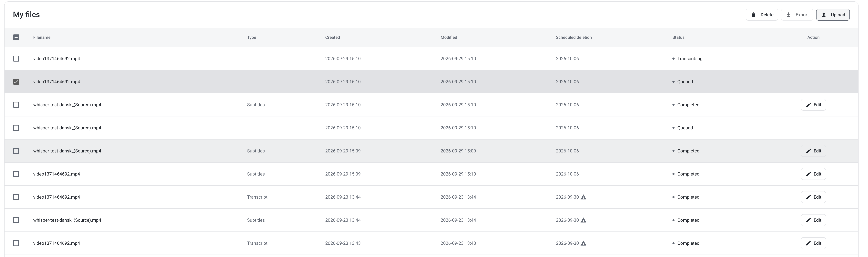The height and width of the screenshot is (257, 868).
Task: Check the video1371464692.mp4 Subtitles row checkbox
Action: (16, 174)
